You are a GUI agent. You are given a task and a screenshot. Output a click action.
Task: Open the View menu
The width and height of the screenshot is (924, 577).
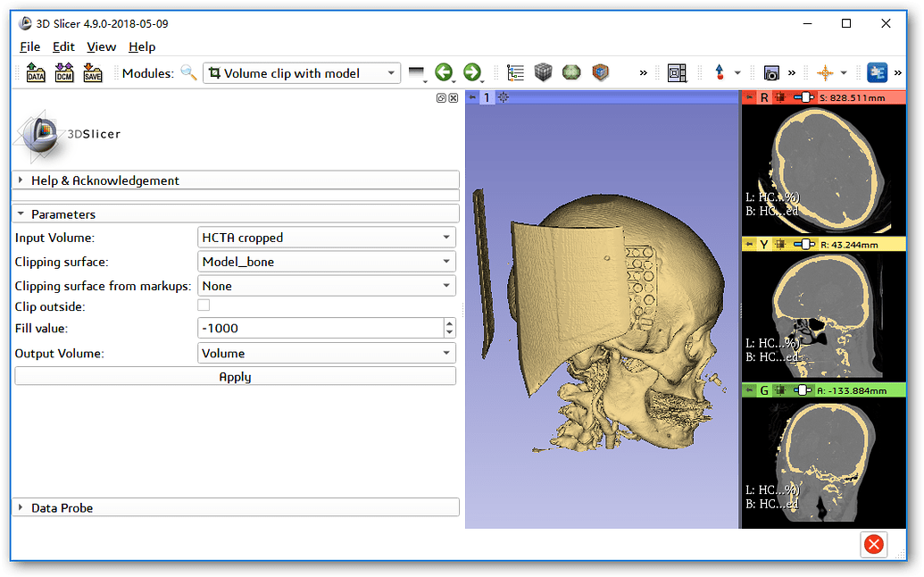[101, 46]
